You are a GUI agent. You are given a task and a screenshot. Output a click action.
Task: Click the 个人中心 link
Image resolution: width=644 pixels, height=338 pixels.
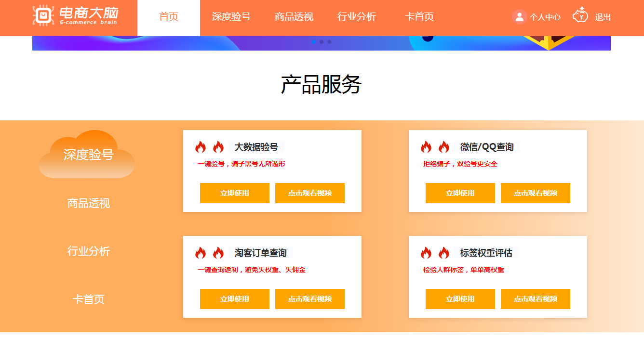tap(545, 17)
